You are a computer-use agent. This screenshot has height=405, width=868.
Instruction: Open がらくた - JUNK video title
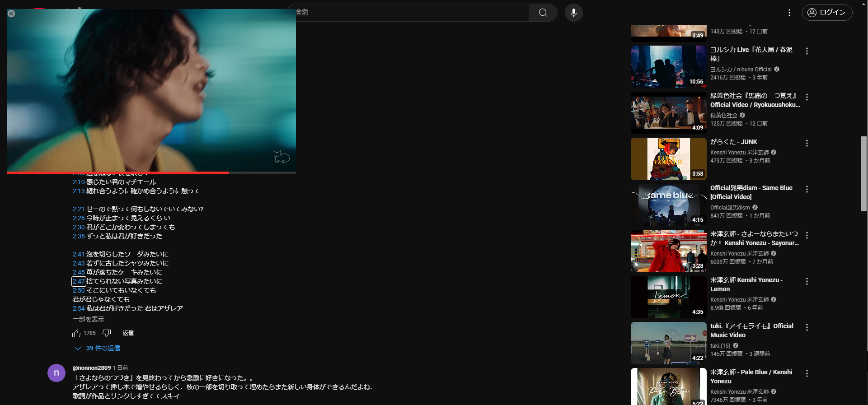click(x=733, y=142)
